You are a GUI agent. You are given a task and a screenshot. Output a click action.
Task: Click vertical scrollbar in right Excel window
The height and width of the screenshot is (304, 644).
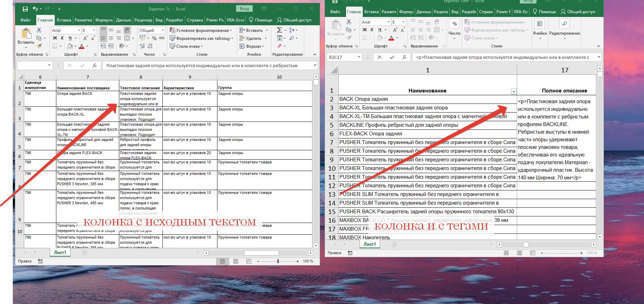coord(600,152)
